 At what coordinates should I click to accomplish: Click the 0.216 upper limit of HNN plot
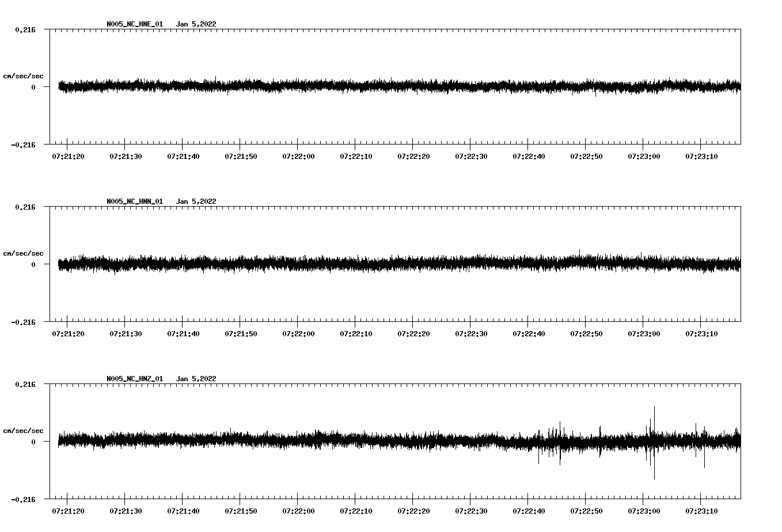25,207
